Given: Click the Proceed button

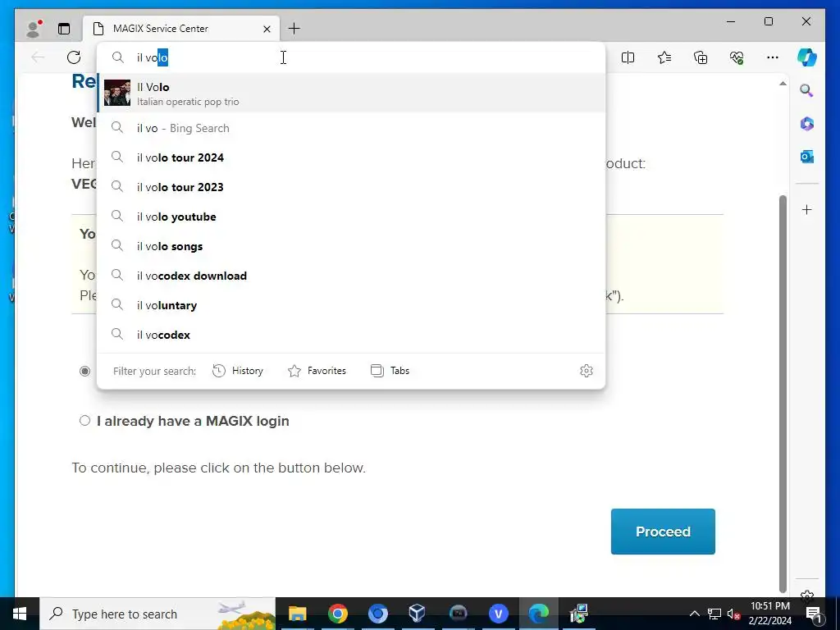Looking at the screenshot, I should [663, 532].
